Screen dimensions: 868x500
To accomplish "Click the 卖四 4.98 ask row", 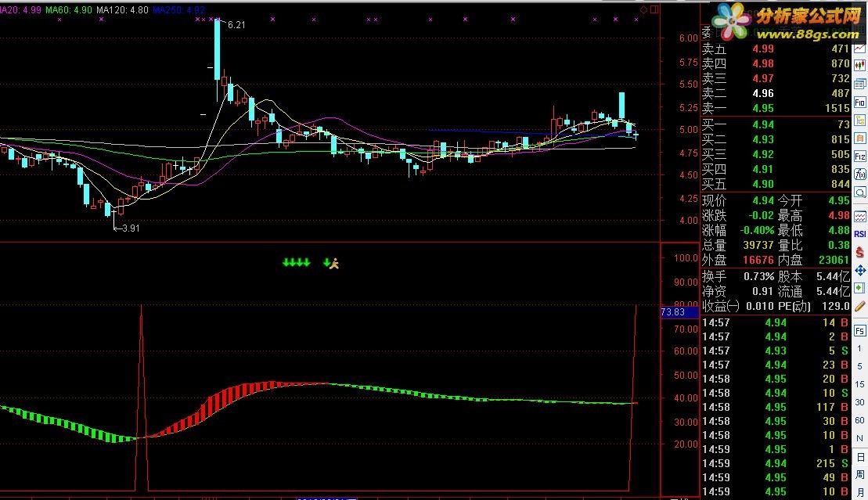I will [776, 63].
